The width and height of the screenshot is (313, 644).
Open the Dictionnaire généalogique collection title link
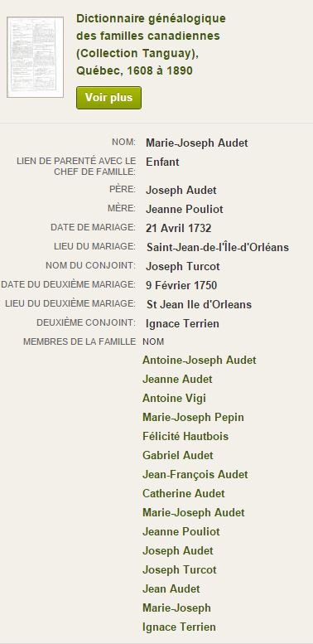coord(151,45)
